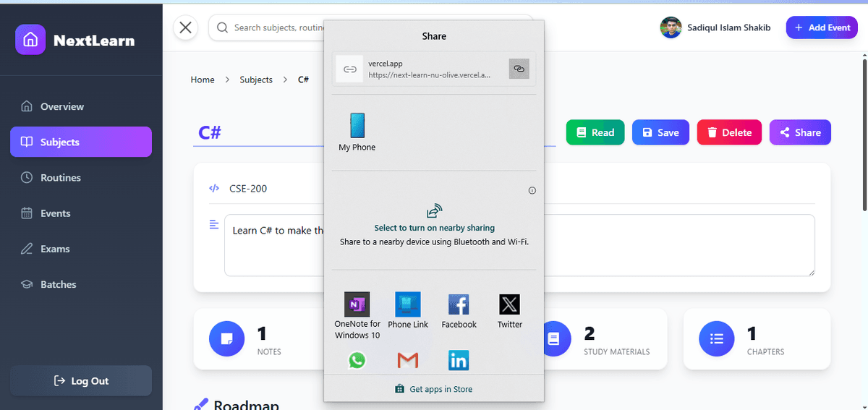Open the Overview sidebar item

(x=81, y=106)
